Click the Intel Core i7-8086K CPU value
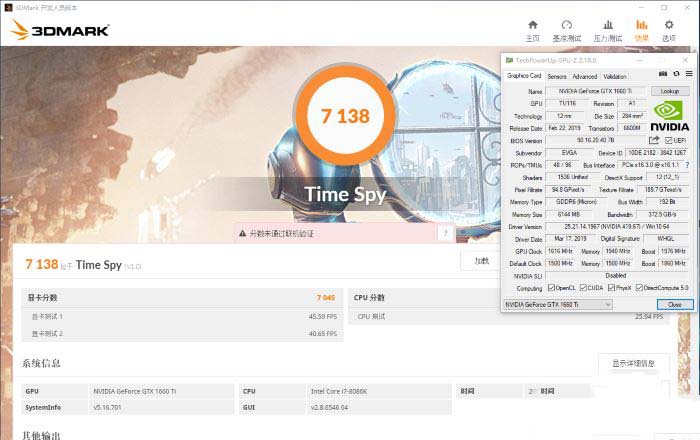This screenshot has height=440, width=700. click(x=339, y=391)
